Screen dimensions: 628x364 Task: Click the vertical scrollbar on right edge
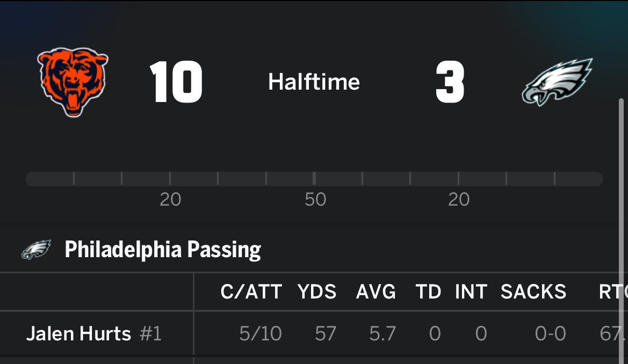pyautogui.click(x=621, y=231)
